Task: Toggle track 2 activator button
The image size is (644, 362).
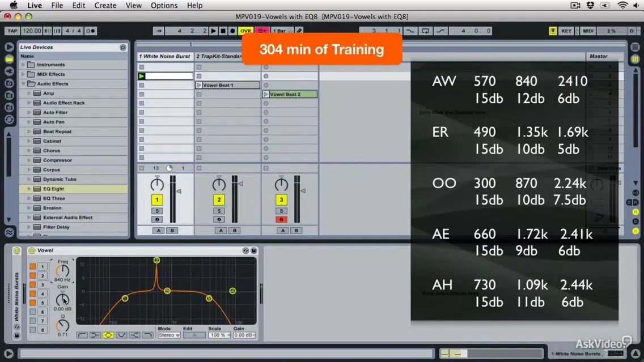Action: point(219,200)
